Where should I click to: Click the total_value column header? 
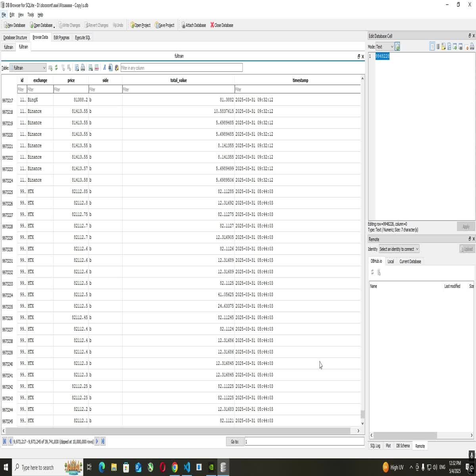coord(178,80)
